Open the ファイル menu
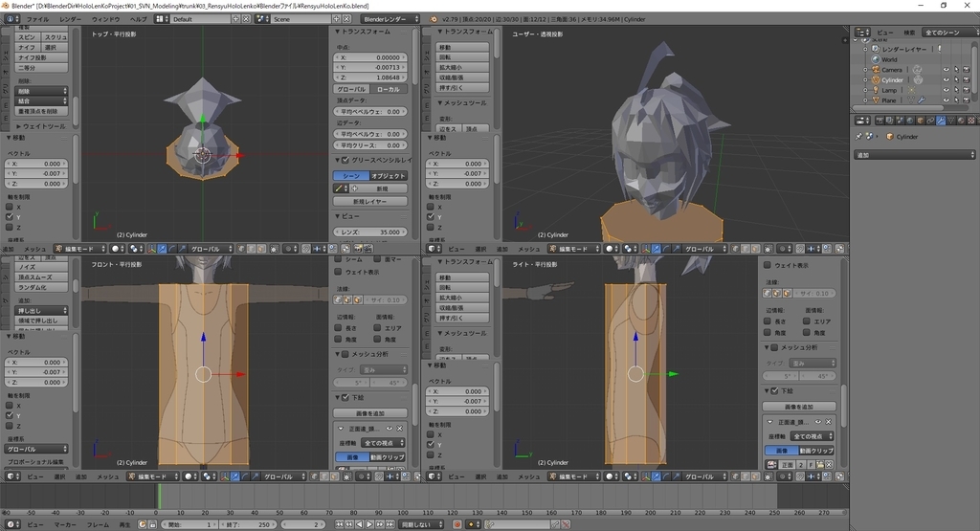The width and height of the screenshot is (980, 531). [37, 19]
